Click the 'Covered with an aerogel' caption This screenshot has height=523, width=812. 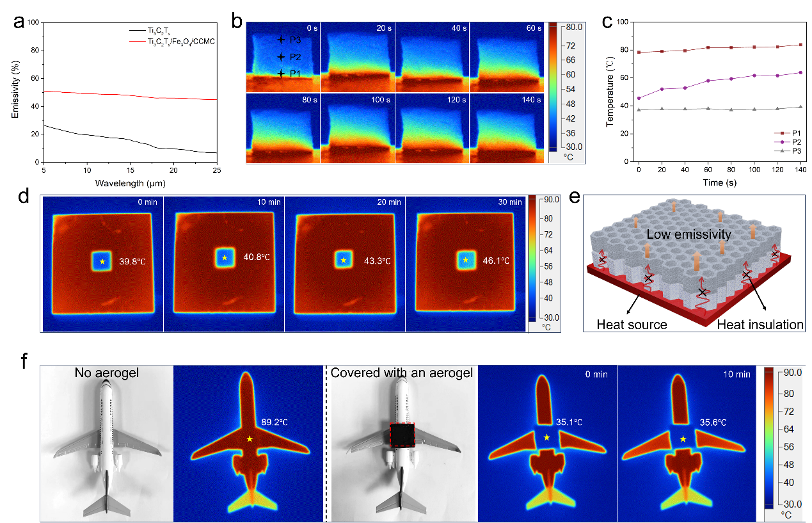tap(402, 373)
